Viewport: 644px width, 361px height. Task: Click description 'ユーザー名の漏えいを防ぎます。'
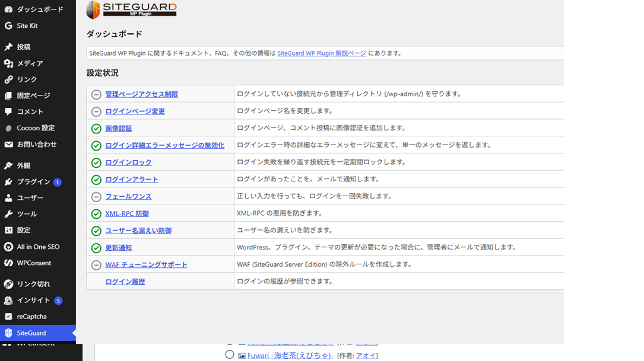[x=285, y=230]
